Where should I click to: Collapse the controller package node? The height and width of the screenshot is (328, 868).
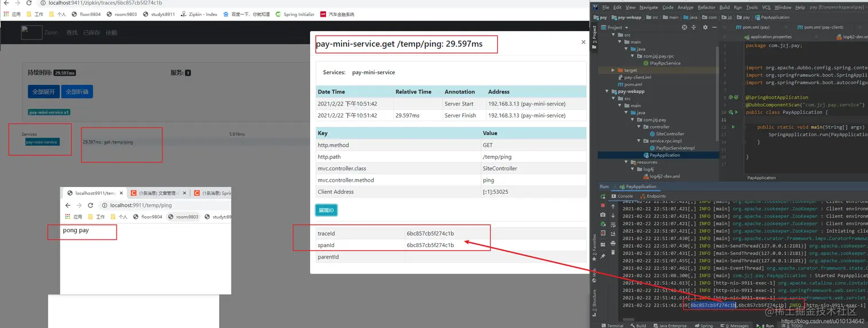coord(639,127)
